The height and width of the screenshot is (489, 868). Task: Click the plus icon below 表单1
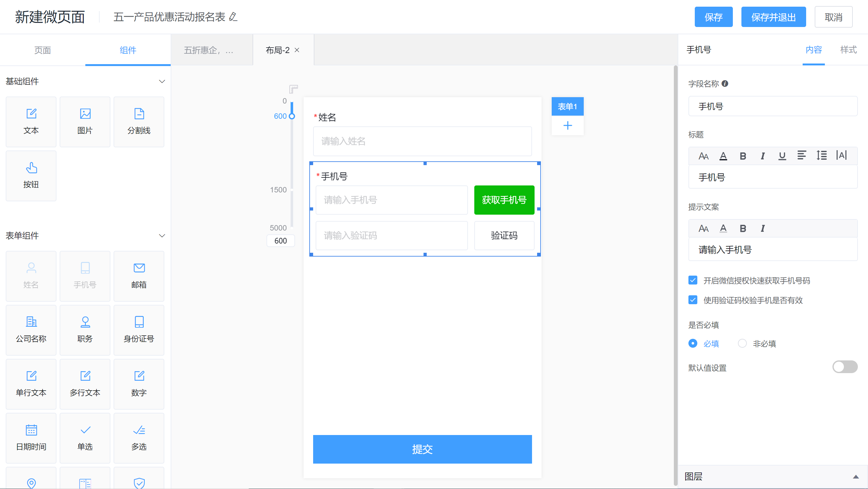pyautogui.click(x=568, y=125)
